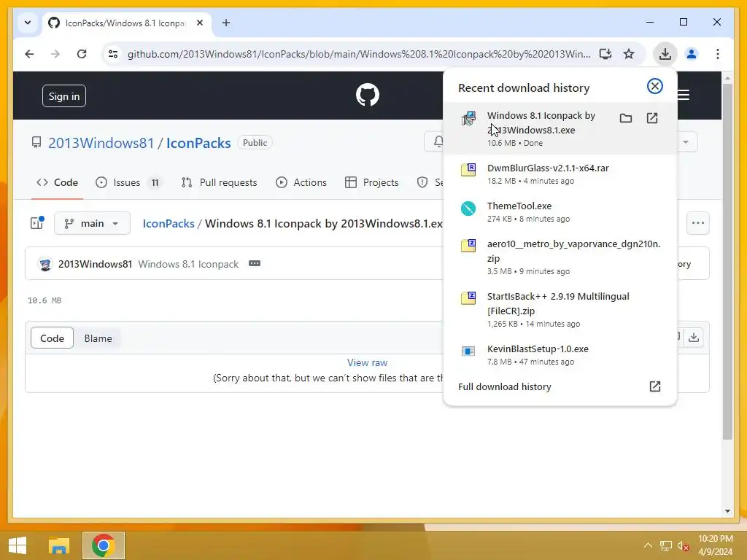Screen dimensions: 747x560
Task: Open the taskbar clock and date
Action: click(715, 545)
